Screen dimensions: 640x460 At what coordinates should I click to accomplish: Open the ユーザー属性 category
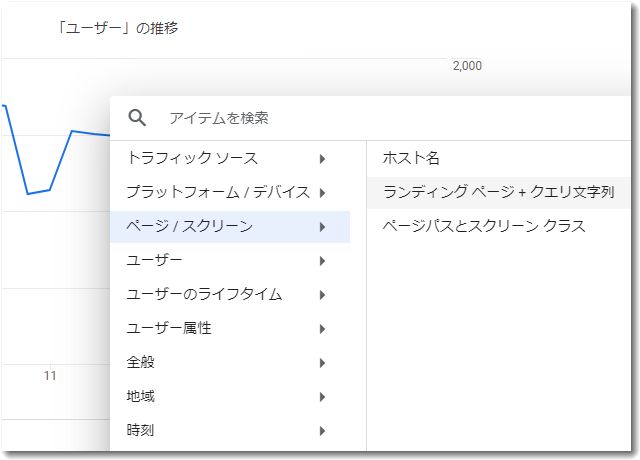(230, 328)
